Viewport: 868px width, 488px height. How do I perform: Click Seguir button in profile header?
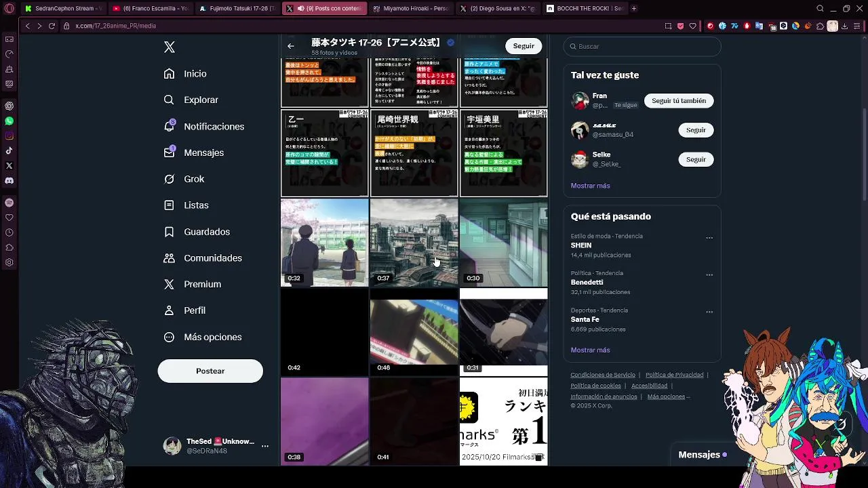pos(524,46)
